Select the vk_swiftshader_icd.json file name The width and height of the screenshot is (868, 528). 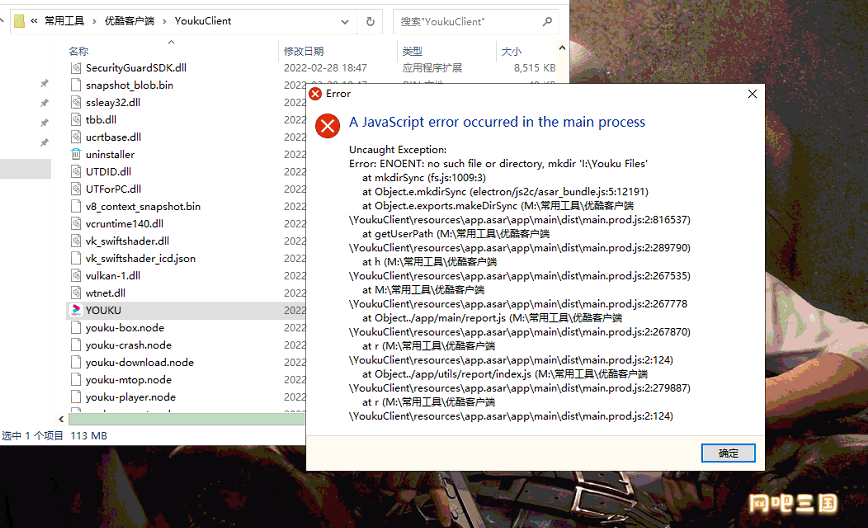[x=141, y=258]
